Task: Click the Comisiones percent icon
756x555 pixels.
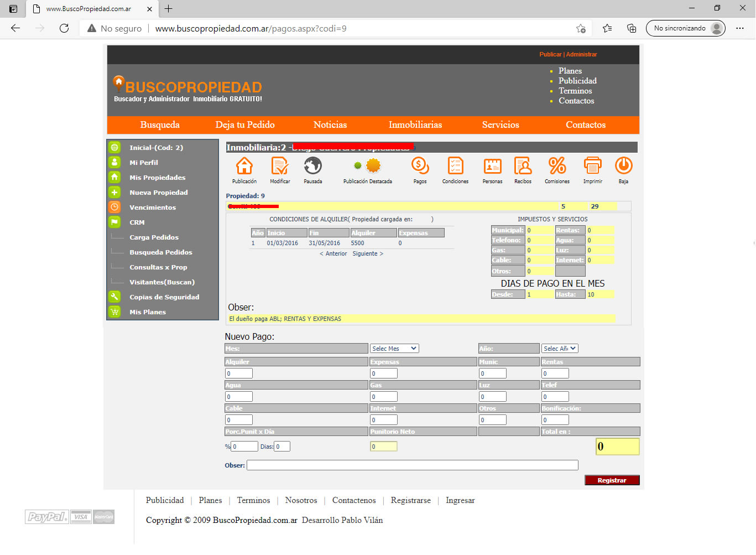Action: [x=557, y=166]
